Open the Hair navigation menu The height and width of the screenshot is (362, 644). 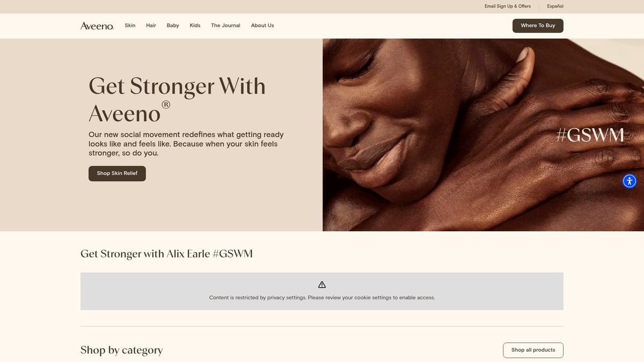click(x=151, y=25)
